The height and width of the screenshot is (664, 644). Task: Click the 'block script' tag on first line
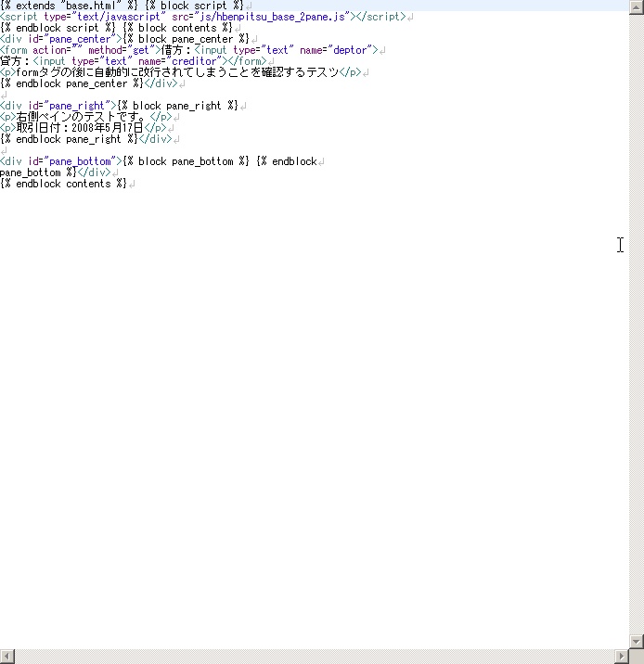click(x=193, y=6)
